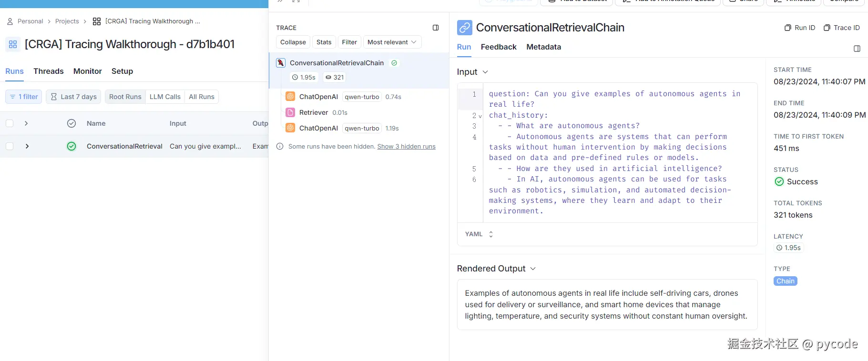This screenshot has width=868, height=361.
Task: Select all runs with header checkbox
Action: (10, 123)
